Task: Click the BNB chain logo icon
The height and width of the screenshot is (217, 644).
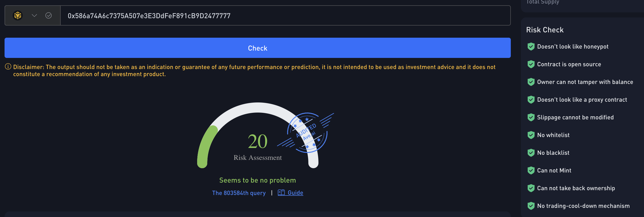Action: click(18, 16)
